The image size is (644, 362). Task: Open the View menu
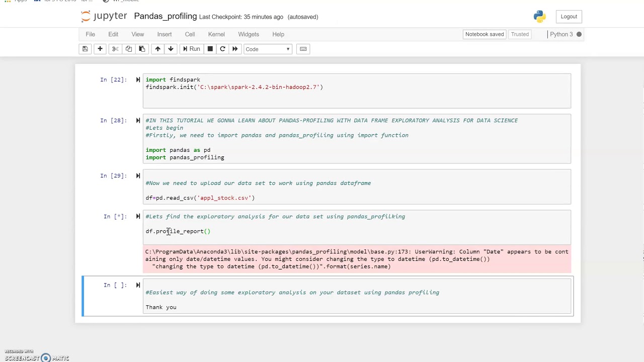[137, 34]
